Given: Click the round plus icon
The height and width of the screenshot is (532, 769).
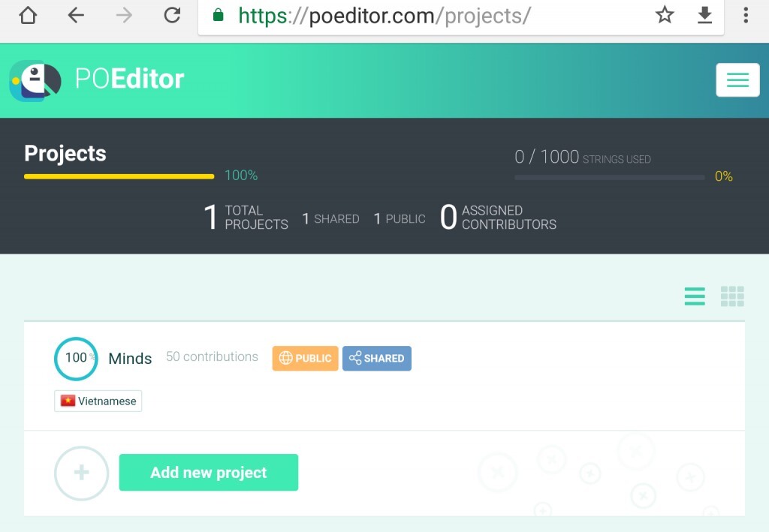Looking at the screenshot, I should (82, 473).
